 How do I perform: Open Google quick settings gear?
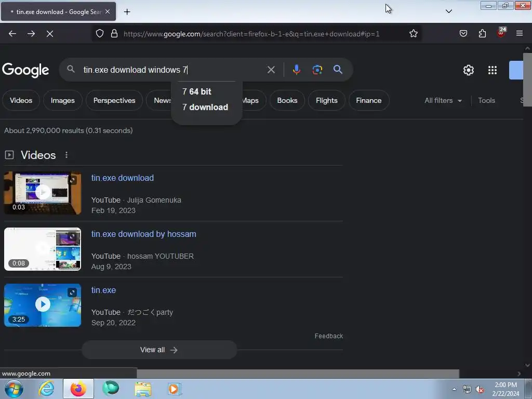tap(469, 70)
